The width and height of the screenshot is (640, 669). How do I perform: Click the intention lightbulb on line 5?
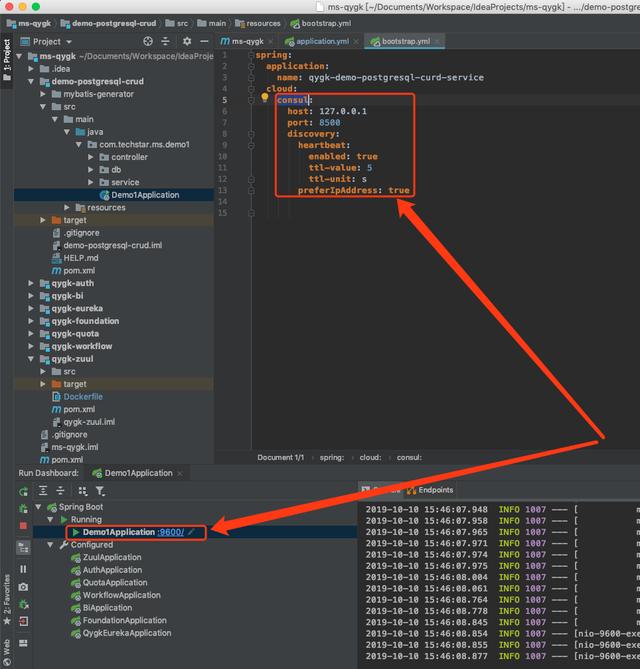click(265, 98)
